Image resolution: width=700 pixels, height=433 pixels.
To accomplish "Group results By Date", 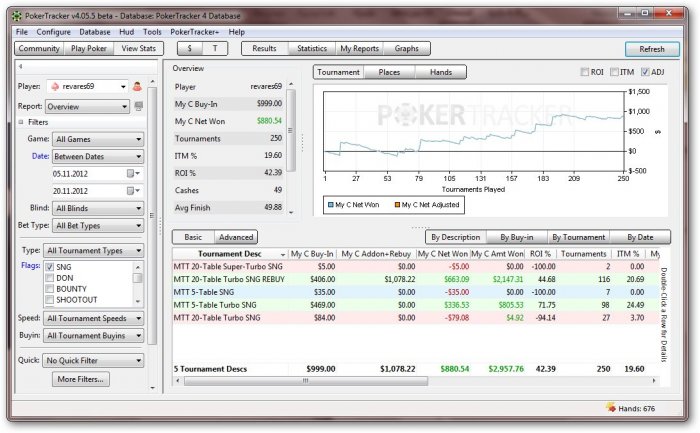I will click(640, 237).
